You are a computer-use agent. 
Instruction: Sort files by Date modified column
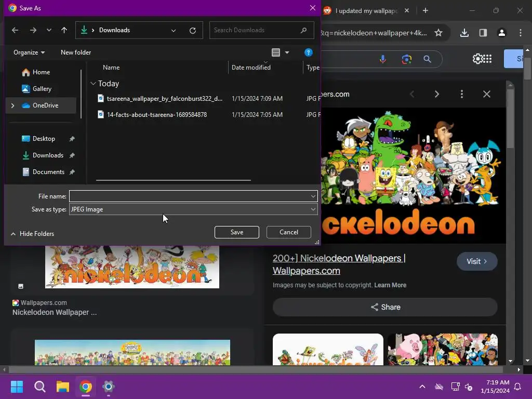pyautogui.click(x=251, y=68)
